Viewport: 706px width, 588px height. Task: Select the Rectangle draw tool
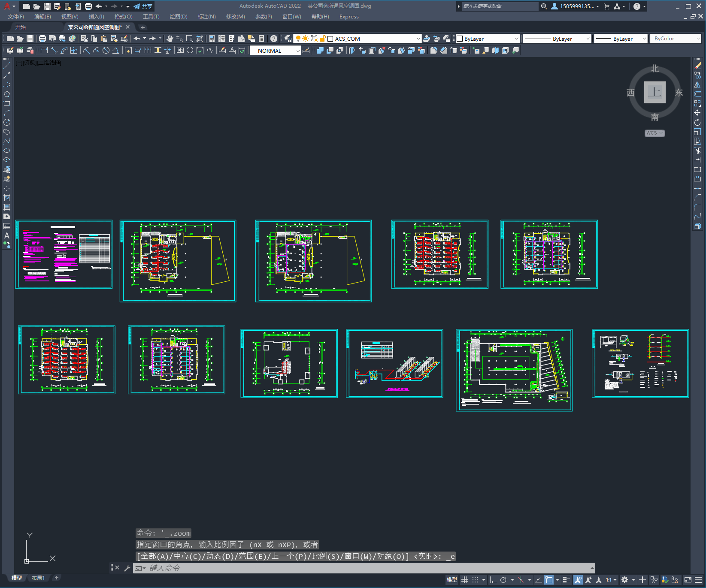[7, 103]
